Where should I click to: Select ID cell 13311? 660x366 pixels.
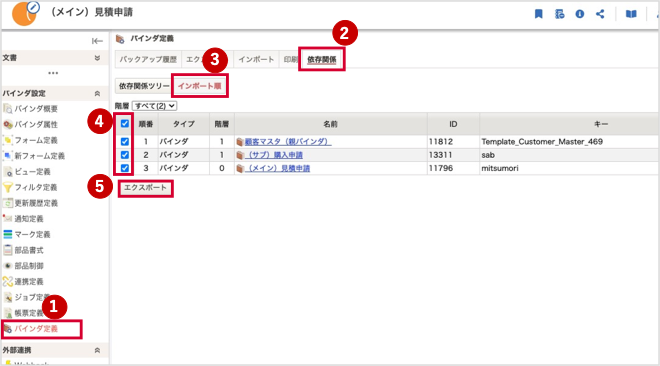[x=441, y=155]
